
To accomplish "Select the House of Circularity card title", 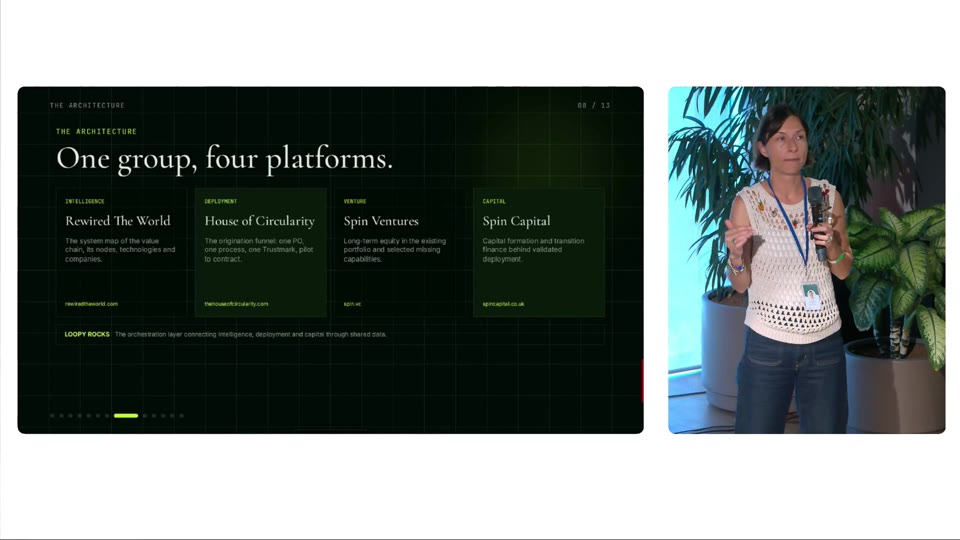I will [x=260, y=221].
